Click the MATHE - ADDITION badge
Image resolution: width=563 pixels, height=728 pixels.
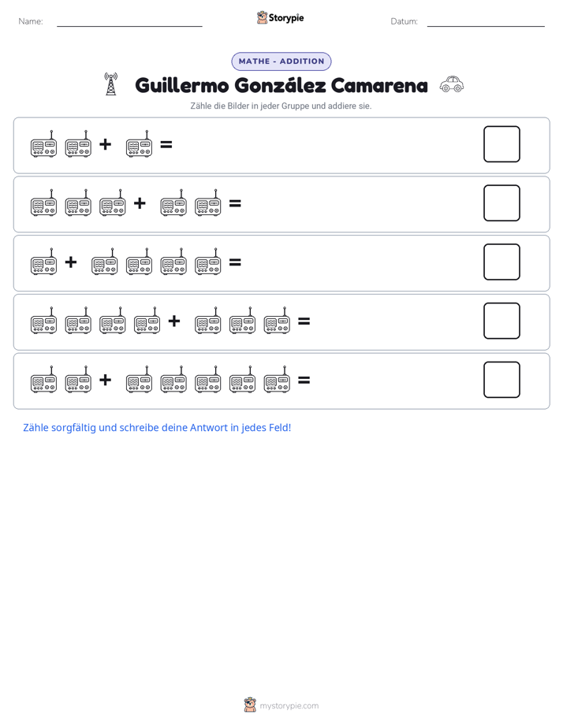[281, 61]
